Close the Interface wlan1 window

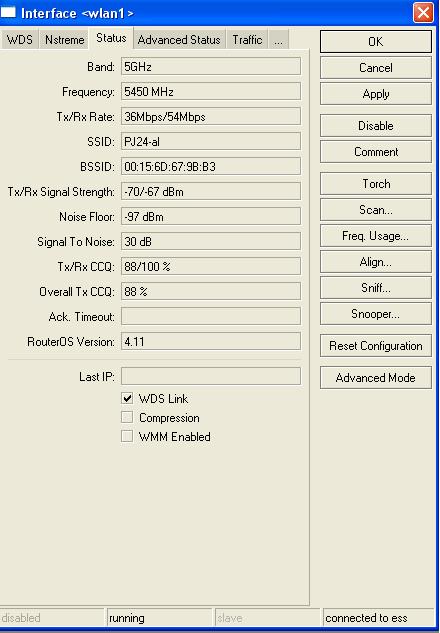point(423,13)
